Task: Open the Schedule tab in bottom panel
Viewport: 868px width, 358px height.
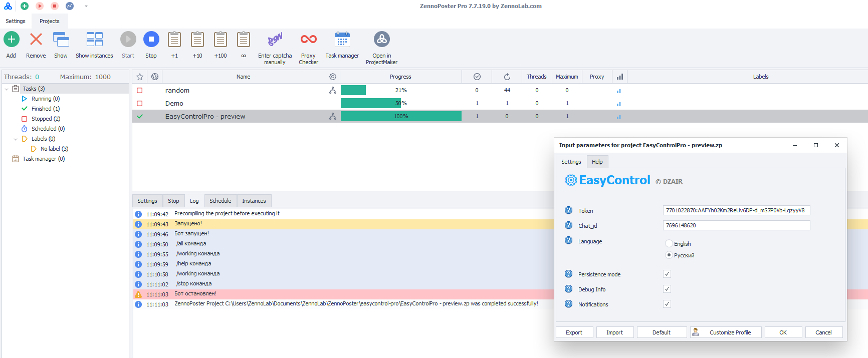Action: click(x=221, y=201)
